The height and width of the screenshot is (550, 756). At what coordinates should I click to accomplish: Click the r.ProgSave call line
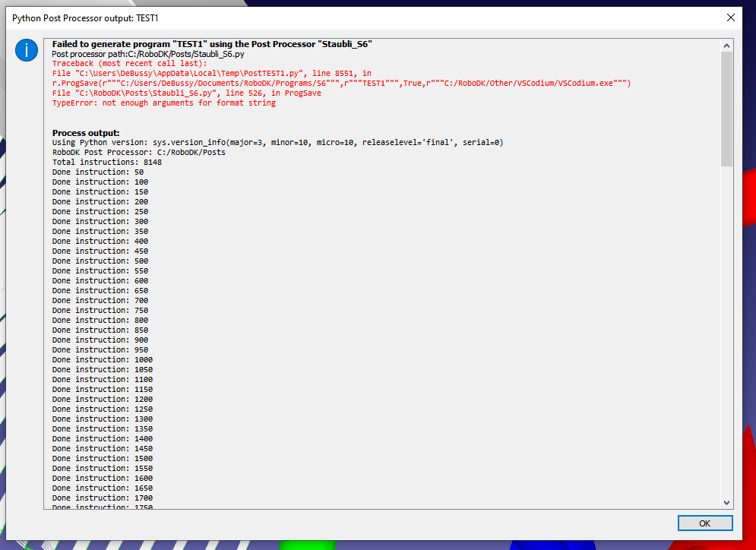point(341,84)
